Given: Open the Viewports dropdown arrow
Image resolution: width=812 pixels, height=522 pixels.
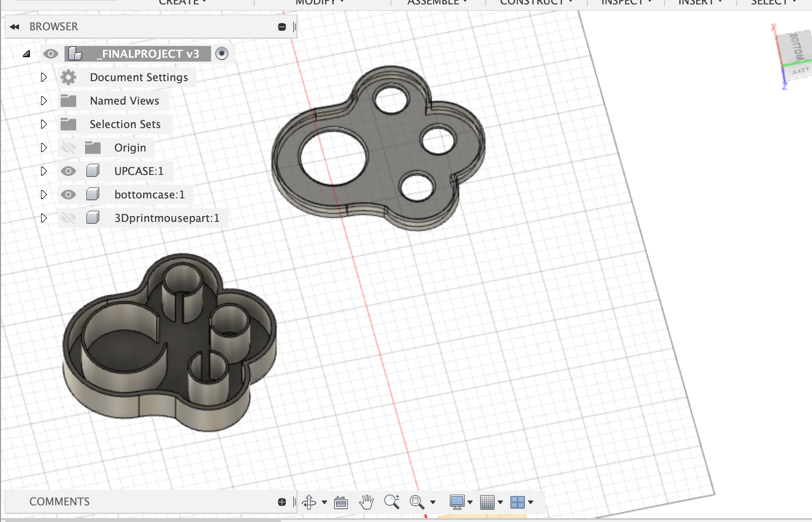Looking at the screenshot, I should pyautogui.click(x=531, y=502).
